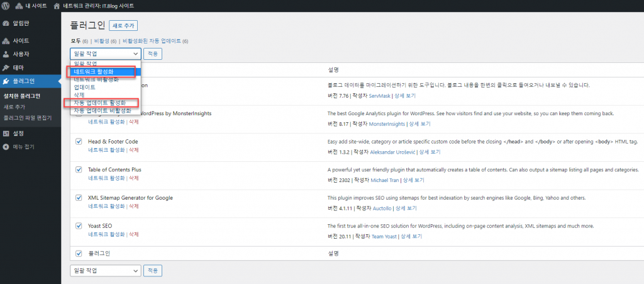Choose 자동 업데이트 활성화 option
Viewport: 644px width, 284px height.
[x=101, y=103]
